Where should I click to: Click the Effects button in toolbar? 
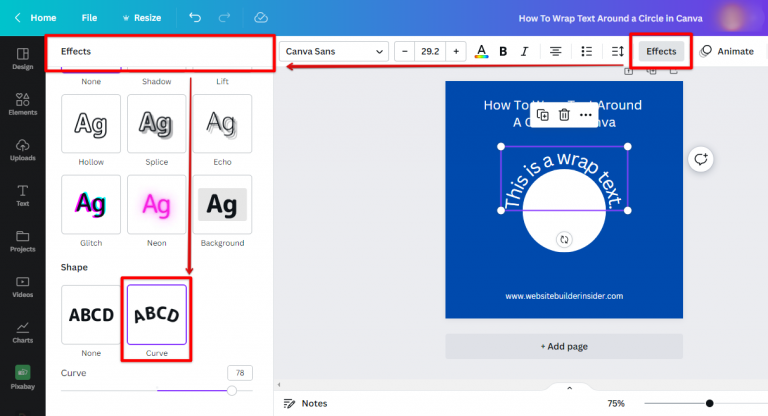[661, 51]
